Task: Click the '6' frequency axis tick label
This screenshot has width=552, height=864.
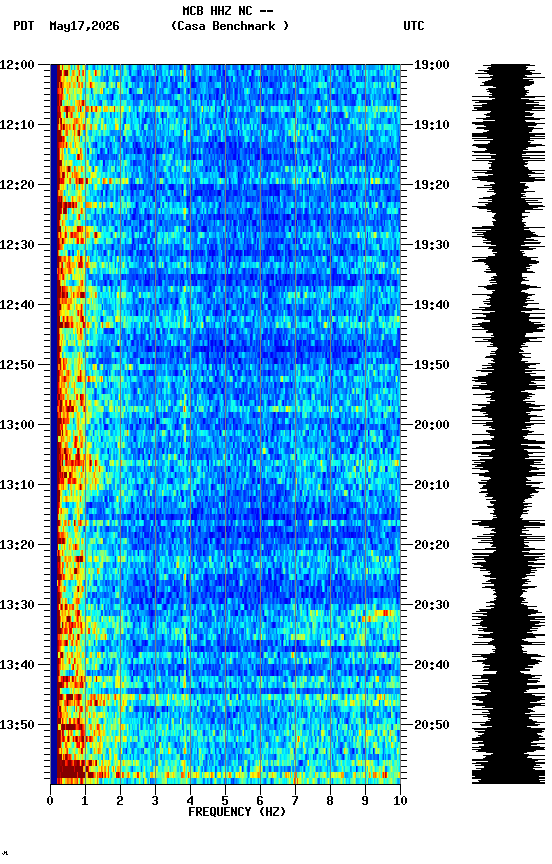Action: pyautogui.click(x=260, y=801)
